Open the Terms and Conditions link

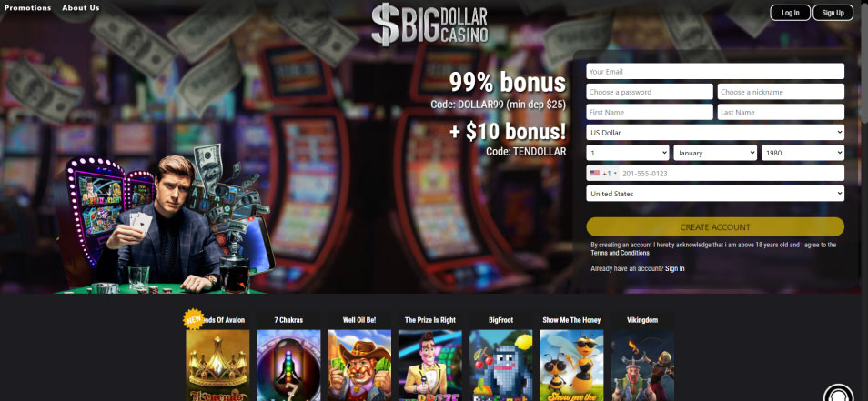620,253
